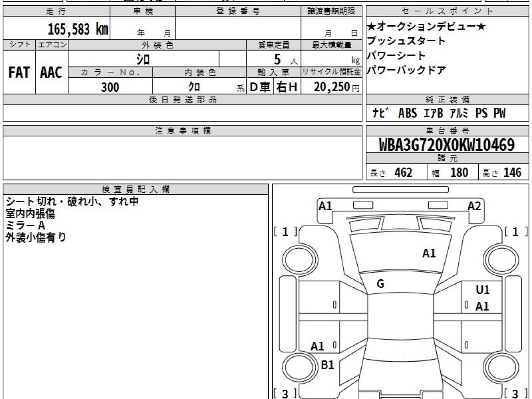Image resolution: width=532 pixels, height=399 pixels.
Task: Select the カラーNo. header
Action: click(x=110, y=72)
